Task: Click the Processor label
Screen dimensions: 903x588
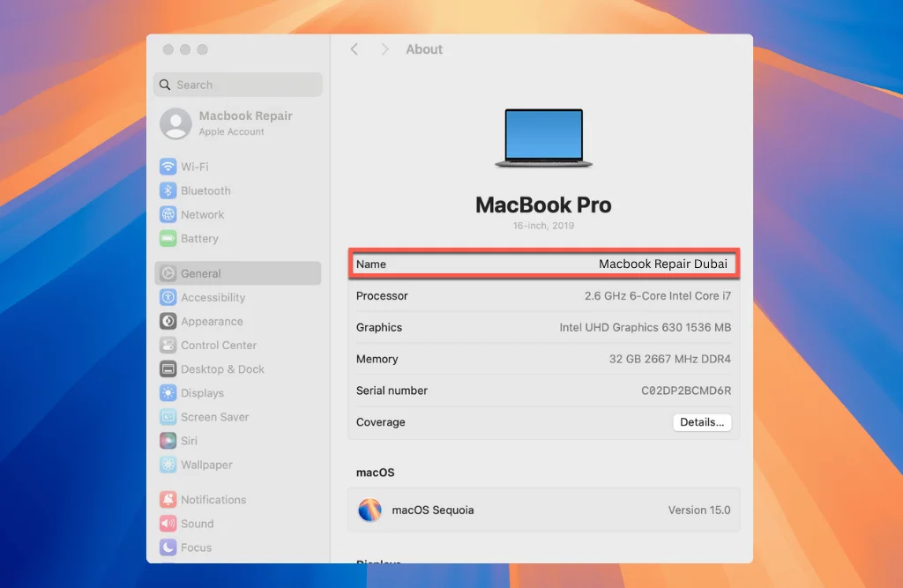Action: pyautogui.click(x=382, y=295)
